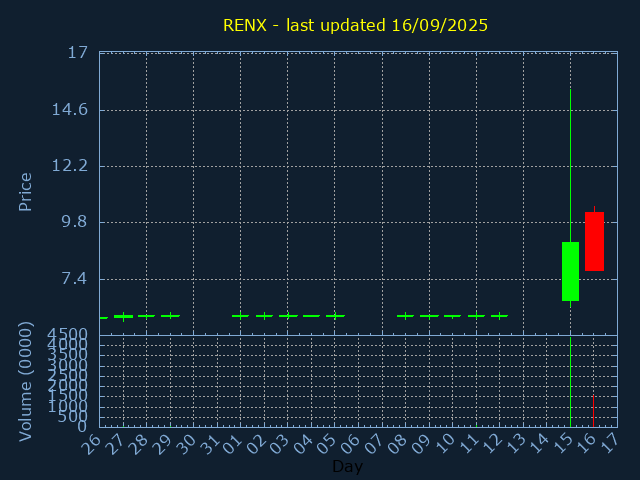This screenshot has height=480, width=640.
Task: Click the small green candle above day 05
Action: coord(335,316)
